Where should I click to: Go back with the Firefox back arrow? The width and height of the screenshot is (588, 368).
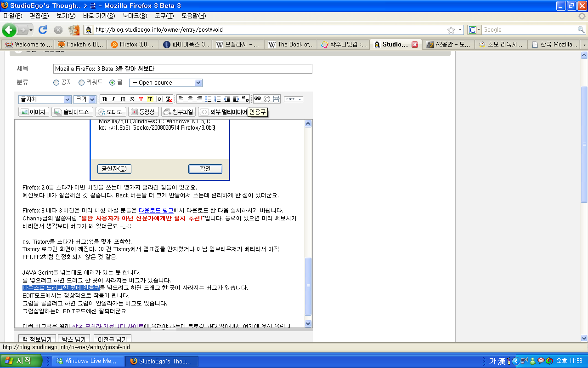(9, 30)
